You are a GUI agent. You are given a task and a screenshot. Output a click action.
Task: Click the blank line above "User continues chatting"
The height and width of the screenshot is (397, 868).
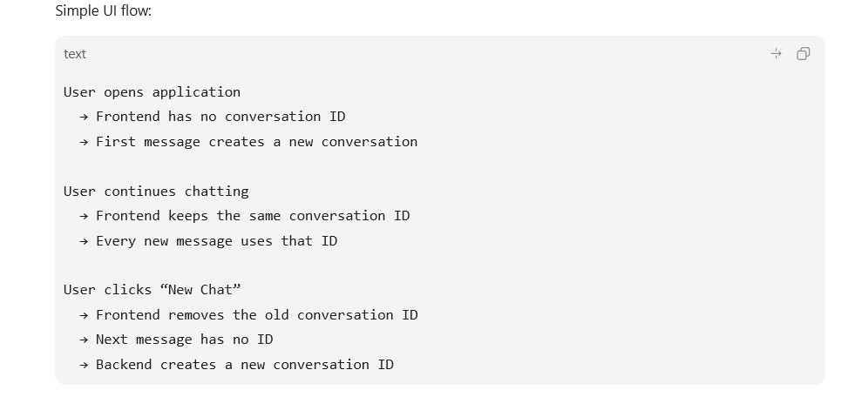tap(440, 166)
